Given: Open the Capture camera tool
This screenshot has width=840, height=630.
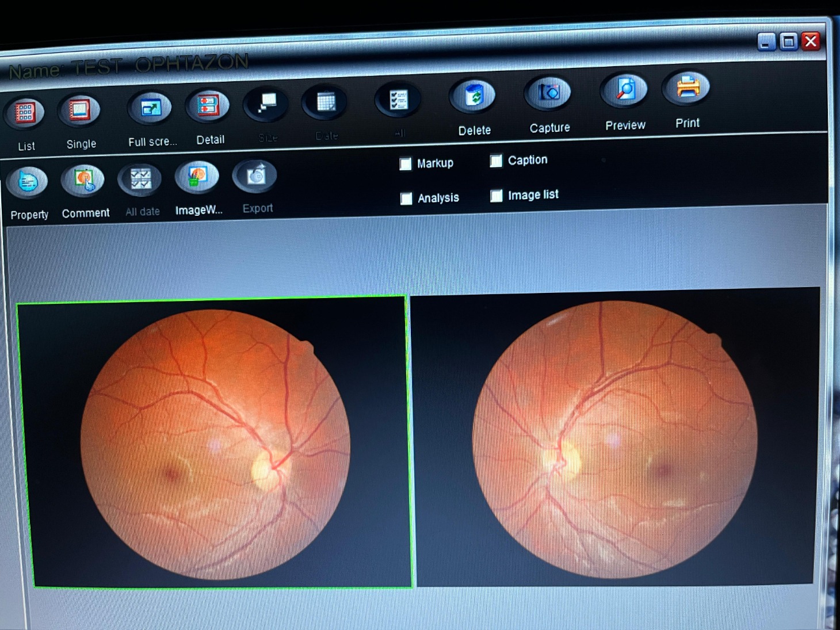Looking at the screenshot, I should click(548, 93).
